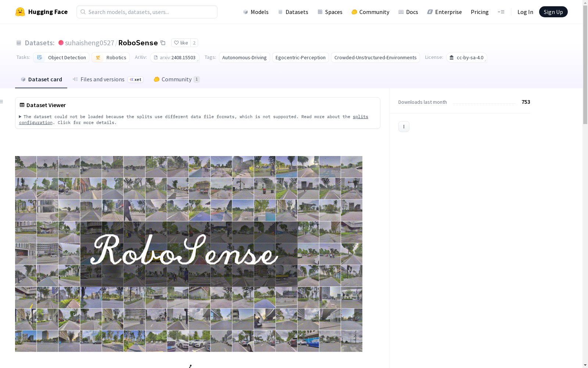Click the Crowded-Unstructured-Environments tag

375,57
